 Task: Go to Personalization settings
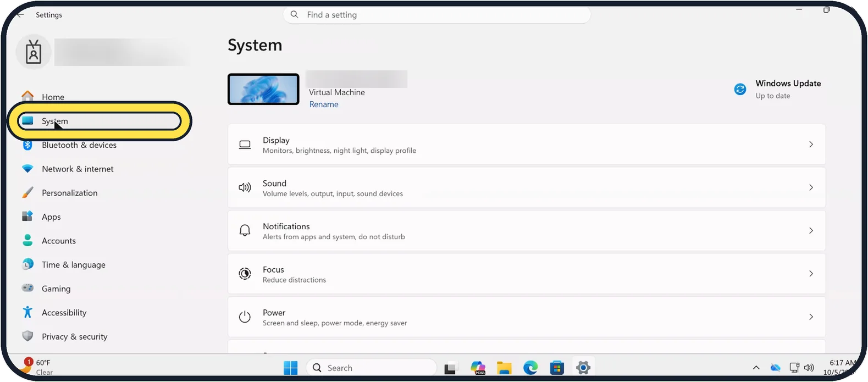[70, 193]
